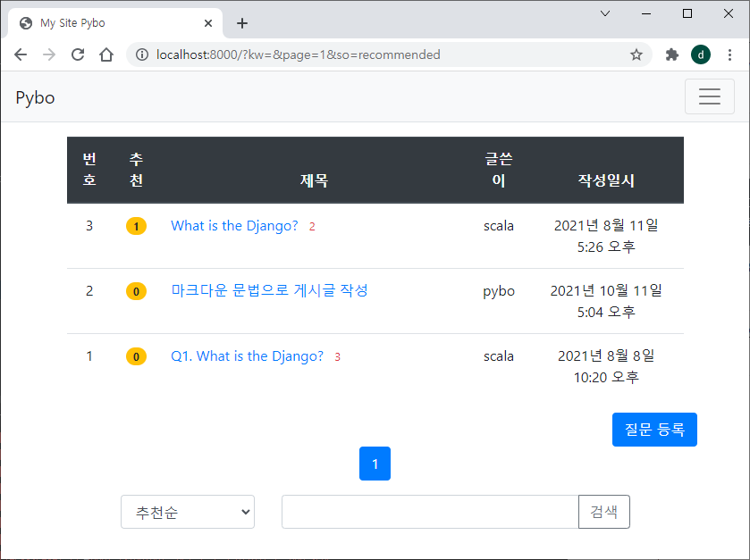This screenshot has height=560, width=750.
Task: Click the 검색 search button
Action: [604, 512]
